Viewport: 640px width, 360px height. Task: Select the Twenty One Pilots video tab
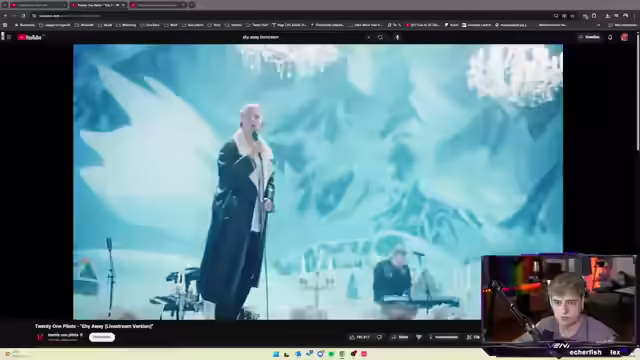(x=98, y=5)
